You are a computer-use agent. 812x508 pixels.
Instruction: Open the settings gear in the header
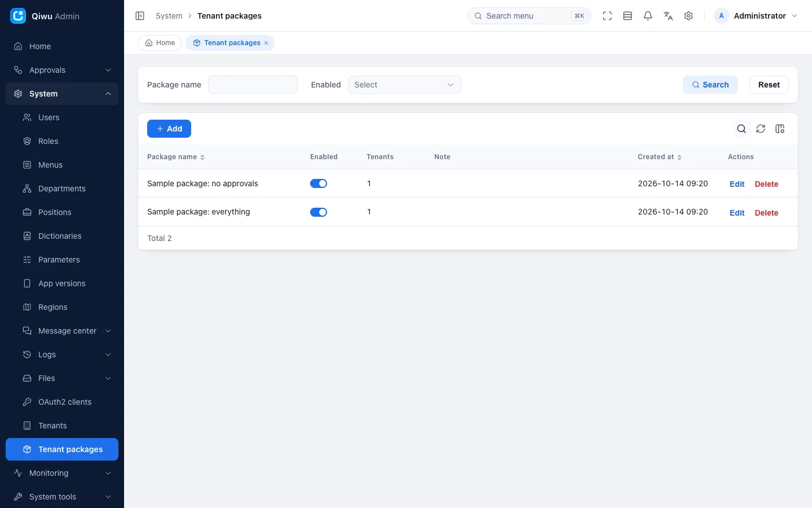[x=689, y=16]
